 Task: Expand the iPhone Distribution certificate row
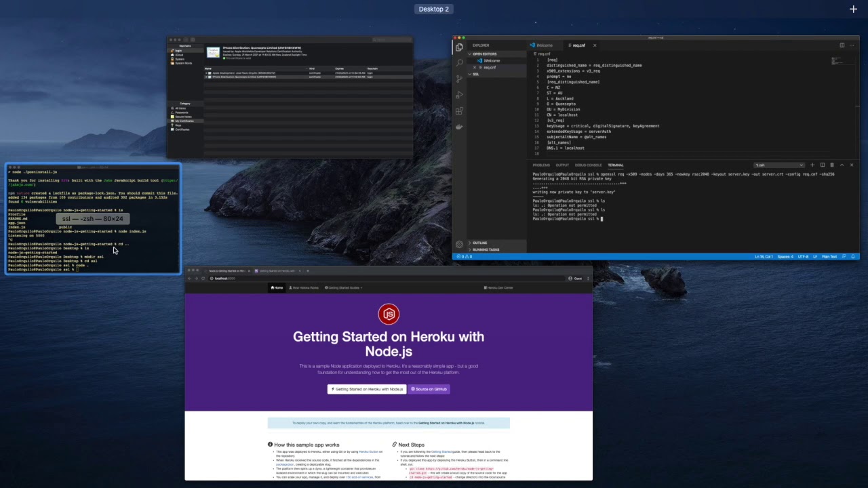coord(206,77)
